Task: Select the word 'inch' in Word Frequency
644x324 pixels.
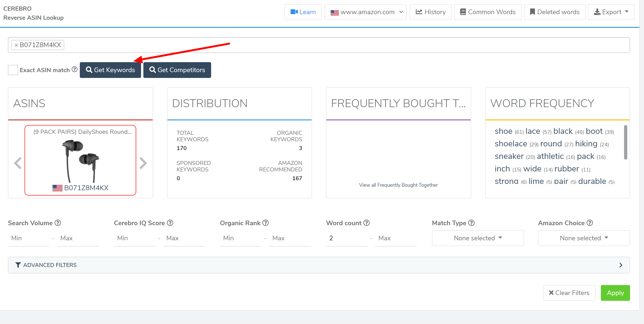Action: point(502,169)
